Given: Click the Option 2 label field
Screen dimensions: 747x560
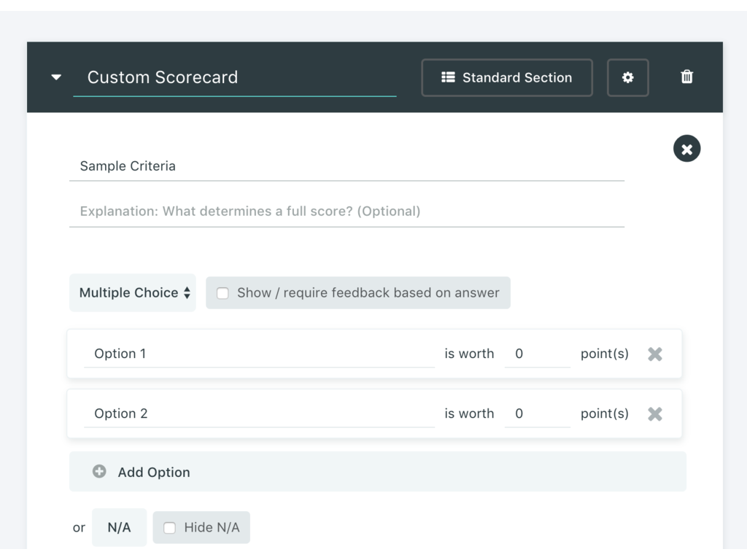Looking at the screenshot, I should point(259,413).
